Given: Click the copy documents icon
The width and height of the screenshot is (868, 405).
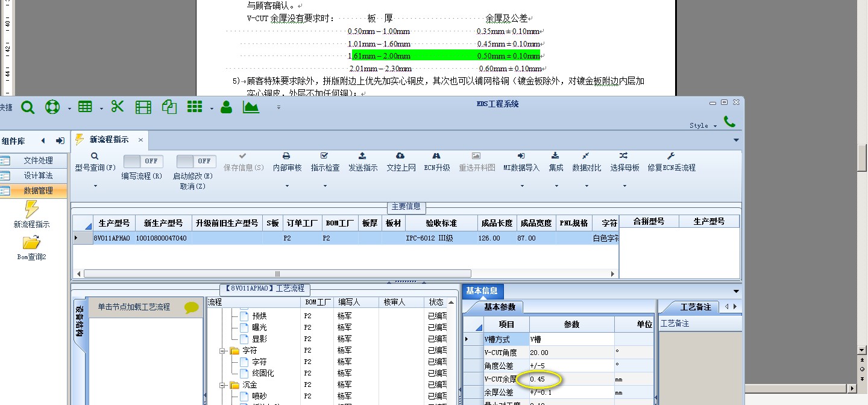Looking at the screenshot, I should coord(169,107).
